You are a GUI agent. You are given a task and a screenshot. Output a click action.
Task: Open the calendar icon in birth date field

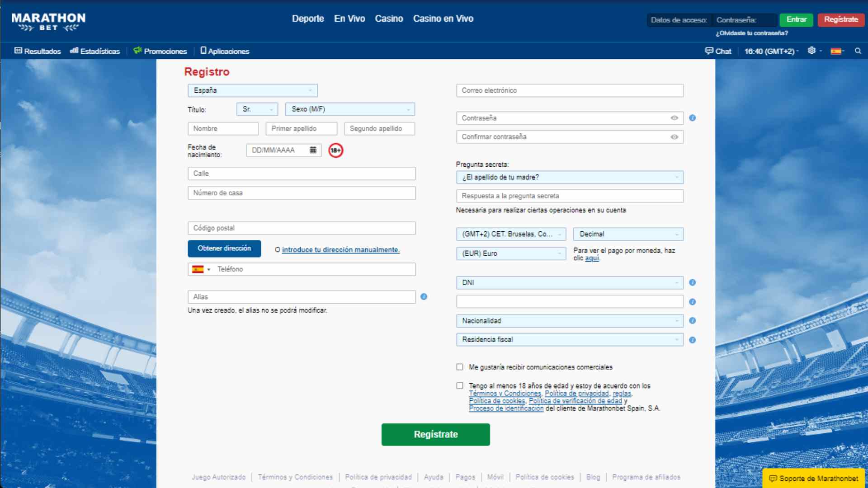pyautogui.click(x=313, y=150)
